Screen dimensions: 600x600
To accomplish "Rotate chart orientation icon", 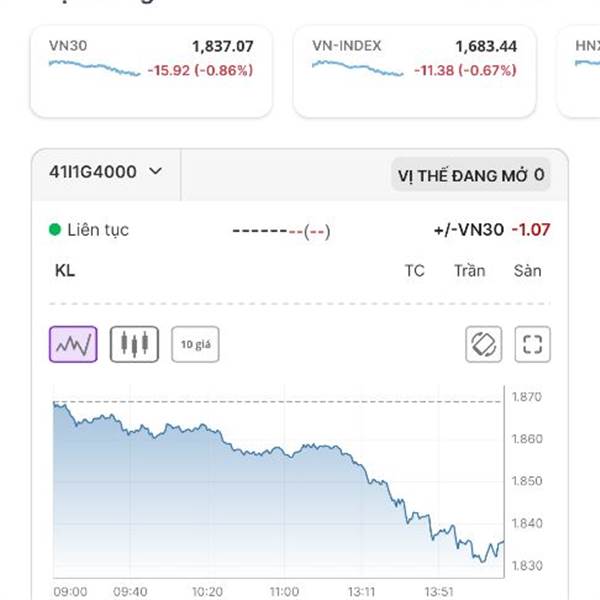I will (484, 344).
